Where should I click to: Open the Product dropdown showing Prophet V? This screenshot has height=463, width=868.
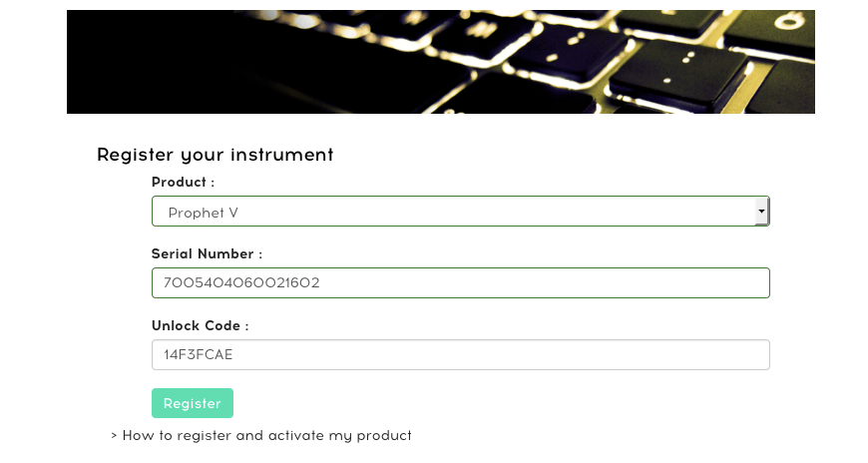click(x=461, y=211)
